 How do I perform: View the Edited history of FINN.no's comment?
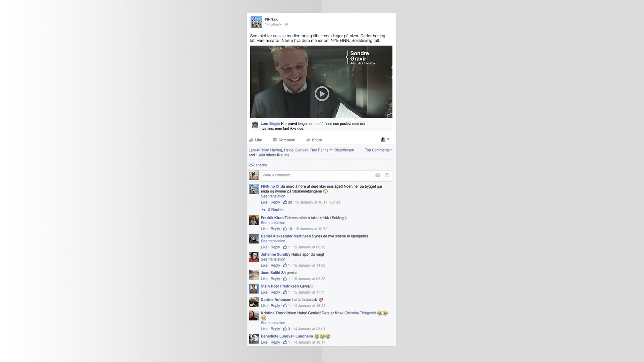tap(335, 202)
